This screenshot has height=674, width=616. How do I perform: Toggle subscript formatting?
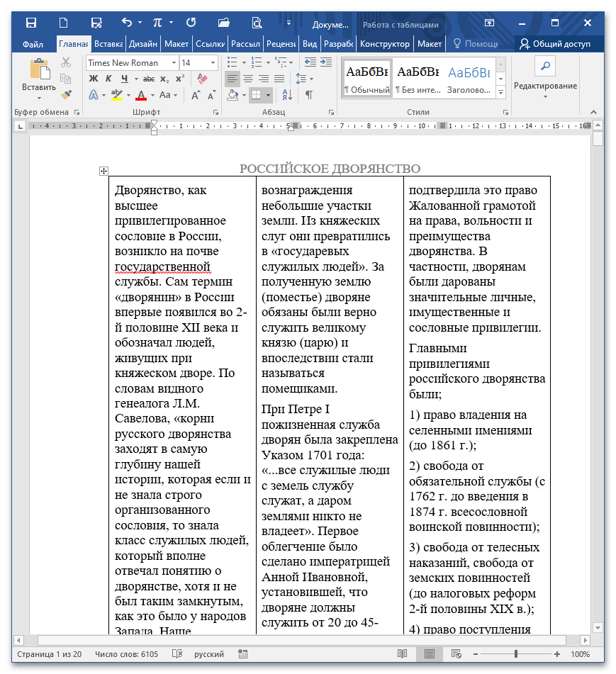pos(164,79)
